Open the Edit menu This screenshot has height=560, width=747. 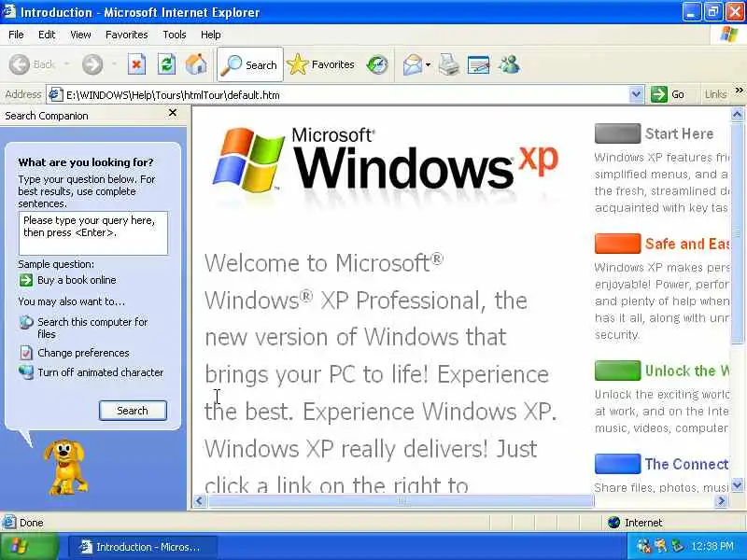click(47, 35)
